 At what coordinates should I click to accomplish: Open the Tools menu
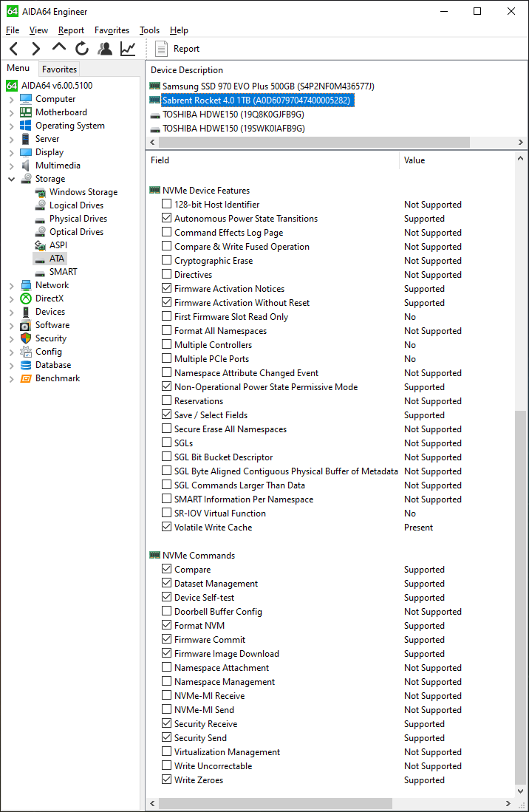click(x=149, y=30)
